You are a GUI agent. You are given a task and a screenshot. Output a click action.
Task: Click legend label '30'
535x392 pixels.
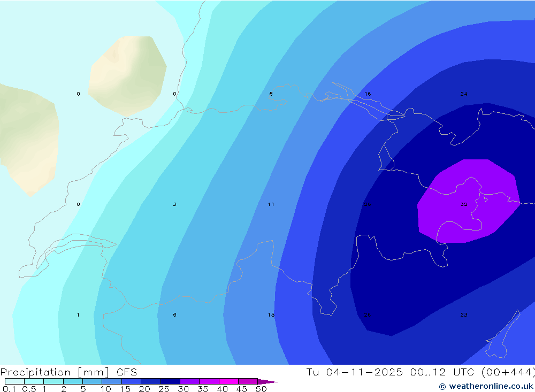pyautogui.click(x=184, y=389)
